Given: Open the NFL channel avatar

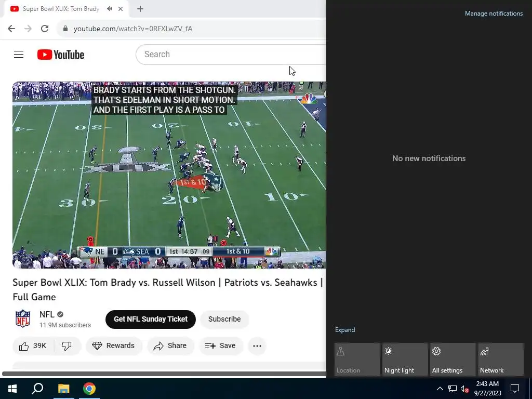Looking at the screenshot, I should [x=23, y=318].
